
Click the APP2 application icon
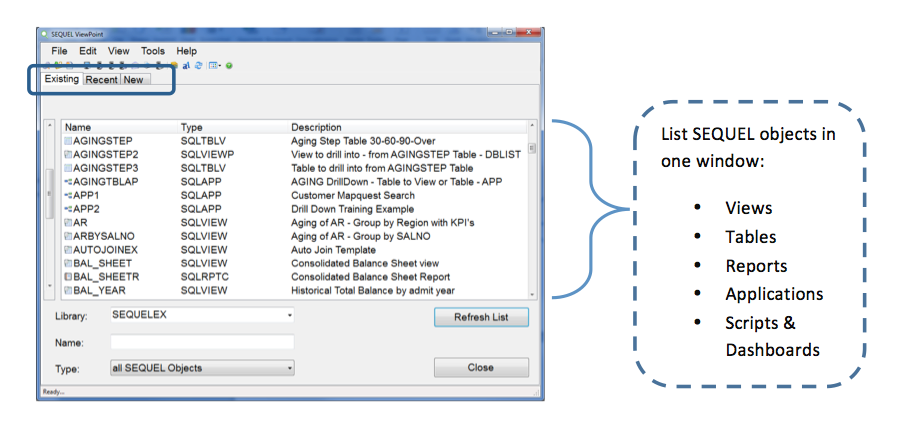click(68, 209)
